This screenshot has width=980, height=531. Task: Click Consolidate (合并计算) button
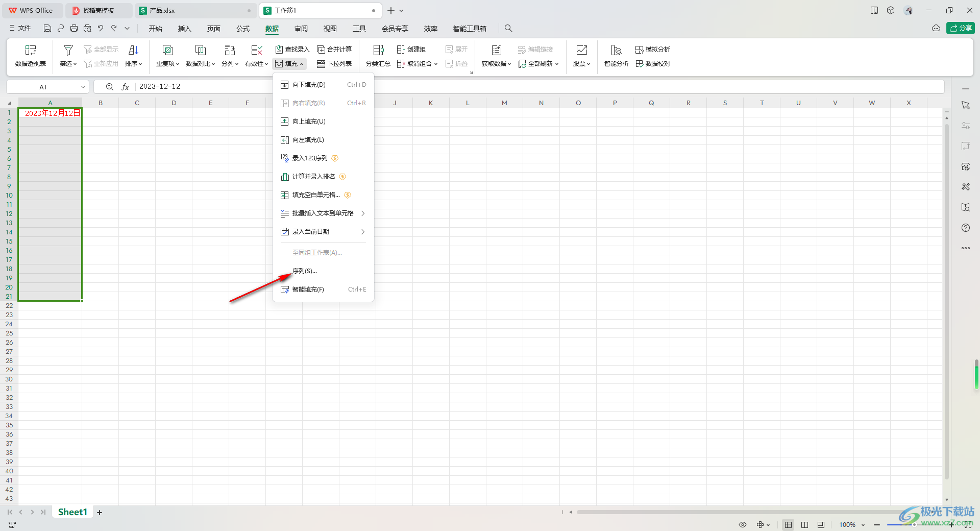point(334,50)
